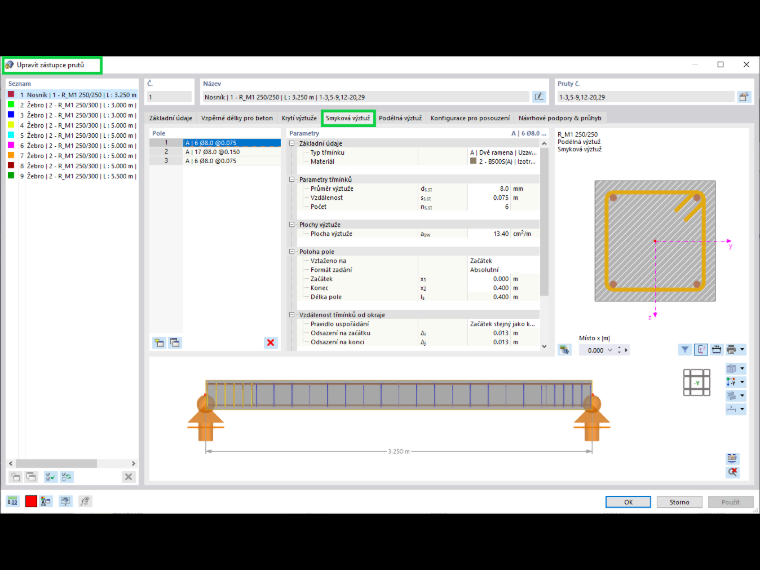760x570 pixels.
Task: Add a new stirrup field in Pole list
Action: point(159,343)
